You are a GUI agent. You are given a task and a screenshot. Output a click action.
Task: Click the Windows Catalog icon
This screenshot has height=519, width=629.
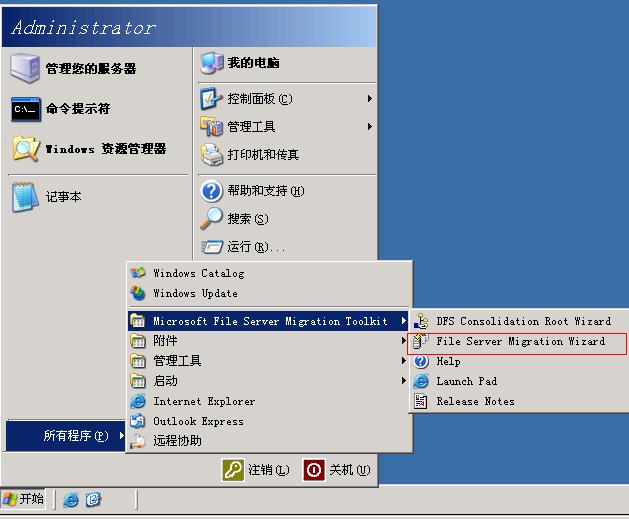click(x=138, y=273)
